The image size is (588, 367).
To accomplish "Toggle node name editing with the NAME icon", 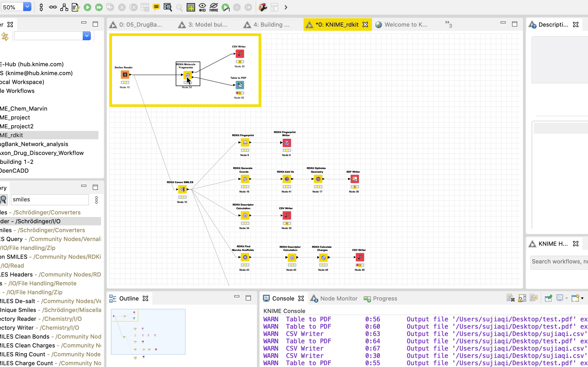I will tap(213, 8).
